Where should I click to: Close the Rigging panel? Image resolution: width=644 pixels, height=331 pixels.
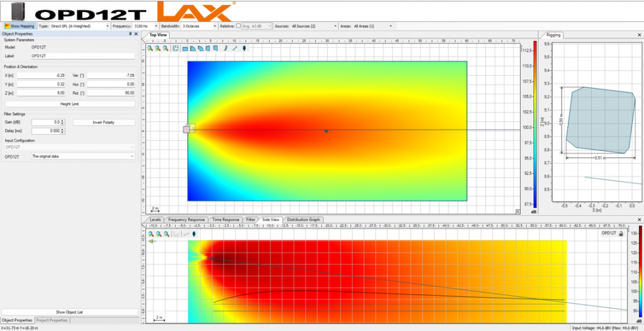(x=640, y=35)
